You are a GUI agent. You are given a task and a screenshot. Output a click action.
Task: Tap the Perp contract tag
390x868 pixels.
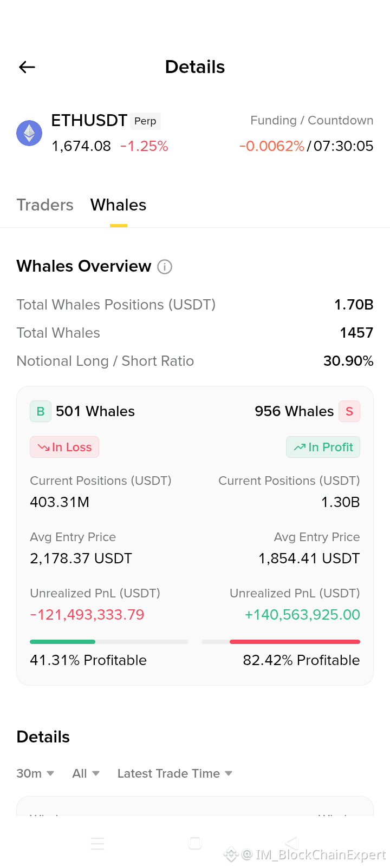click(x=145, y=121)
